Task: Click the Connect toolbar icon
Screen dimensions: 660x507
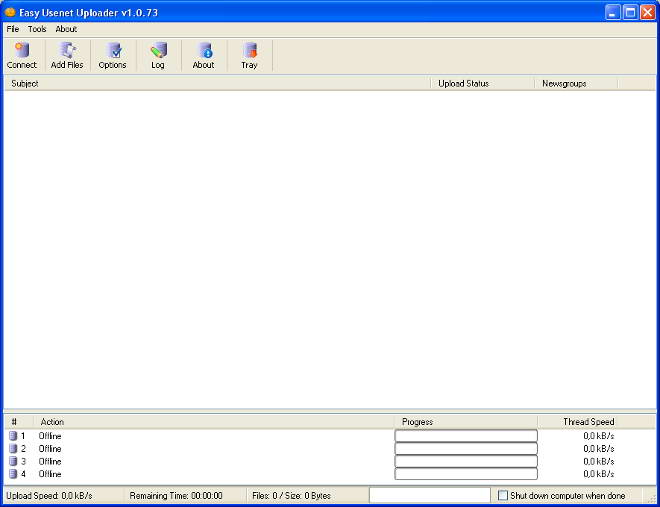Action: 22,55
